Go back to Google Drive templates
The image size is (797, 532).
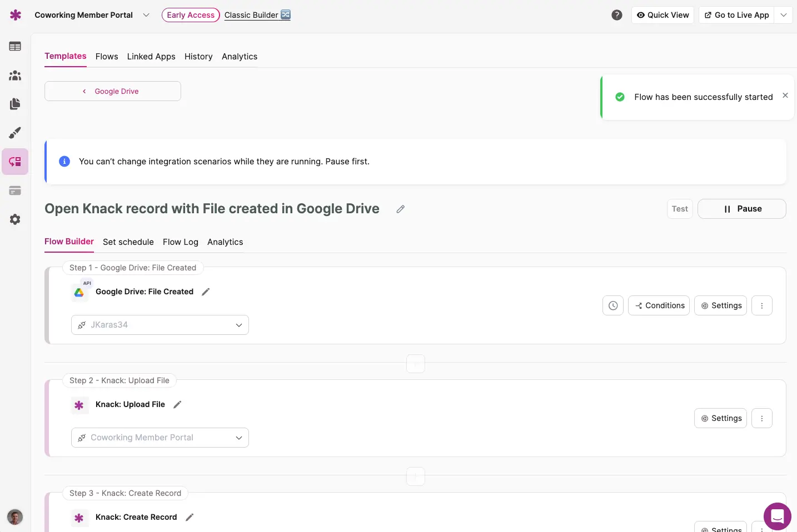point(112,91)
